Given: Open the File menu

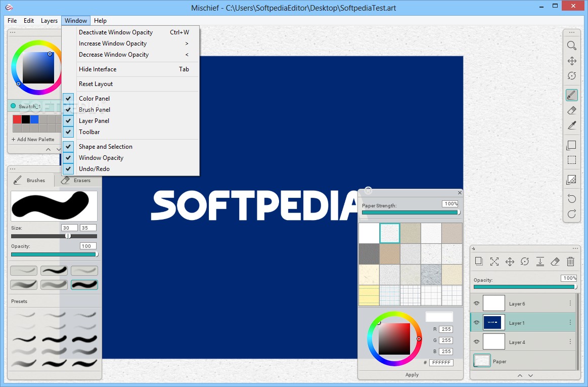Looking at the screenshot, I should click(x=12, y=21).
